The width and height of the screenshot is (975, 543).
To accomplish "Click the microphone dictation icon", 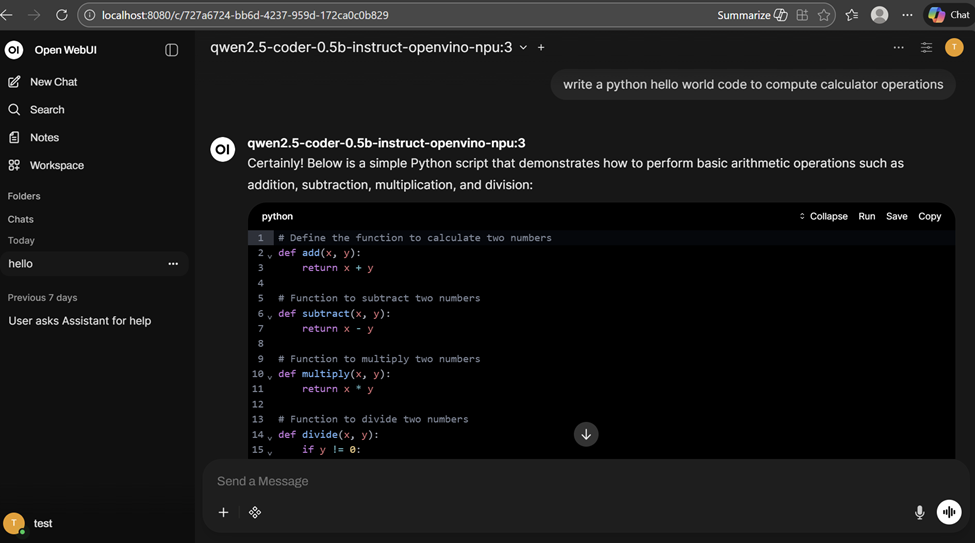I will click(x=920, y=513).
